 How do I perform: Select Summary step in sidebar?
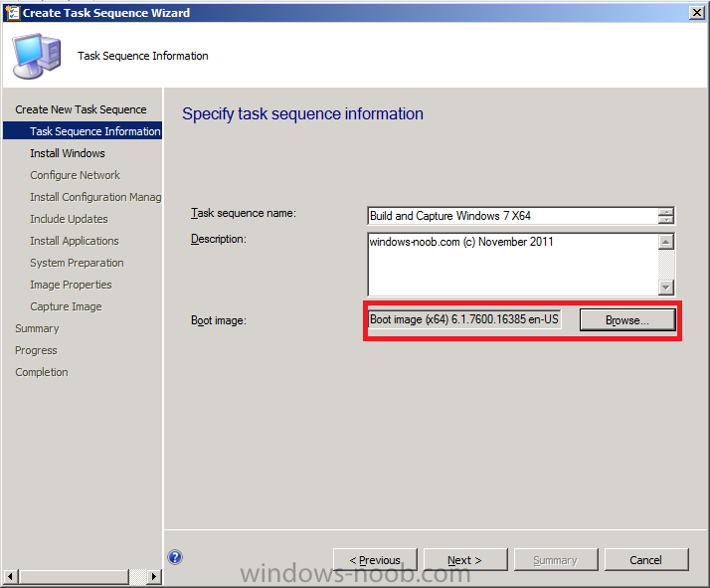(37, 328)
